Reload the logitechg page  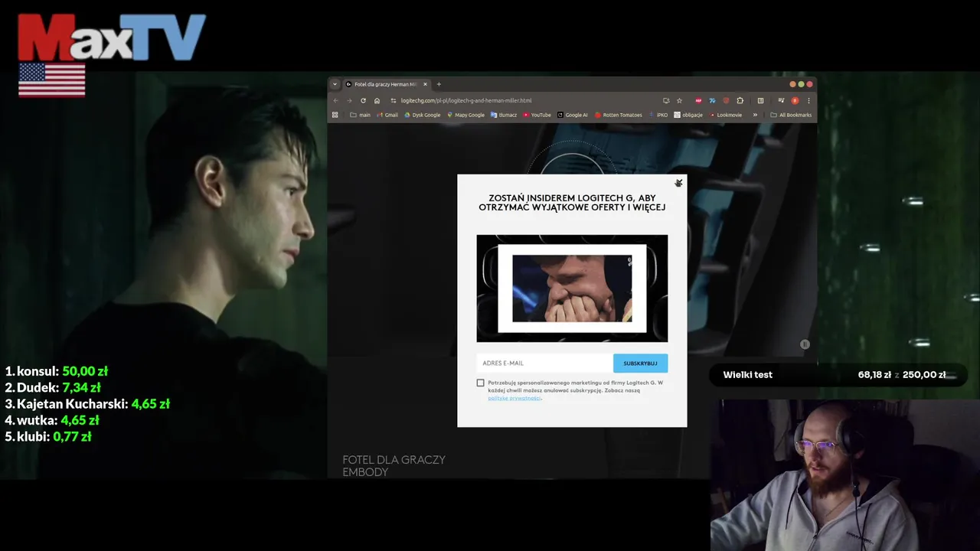coord(363,100)
